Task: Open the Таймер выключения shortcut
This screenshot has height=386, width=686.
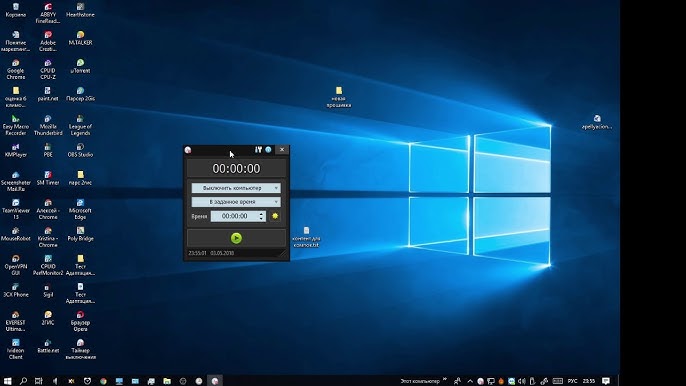Action: (x=80, y=349)
